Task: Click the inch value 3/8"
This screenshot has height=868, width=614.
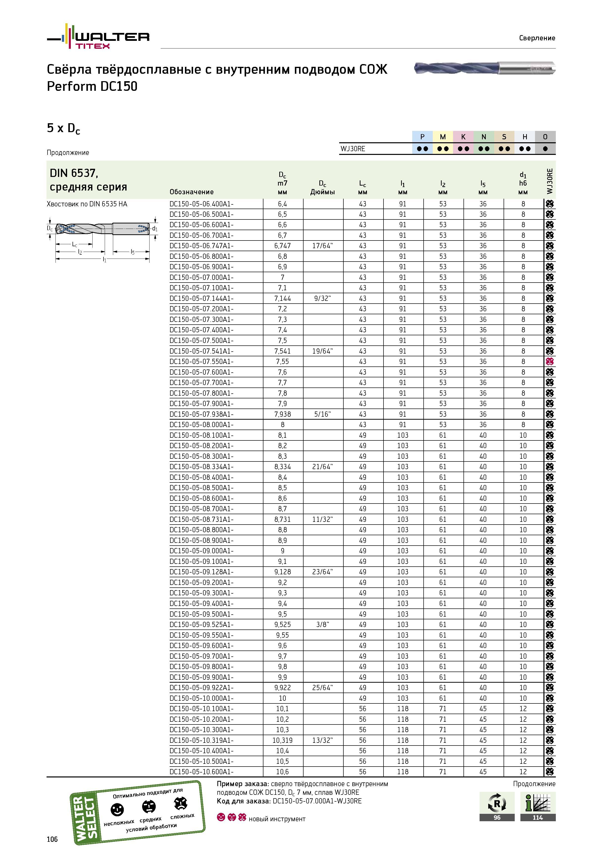Action: 322,625
